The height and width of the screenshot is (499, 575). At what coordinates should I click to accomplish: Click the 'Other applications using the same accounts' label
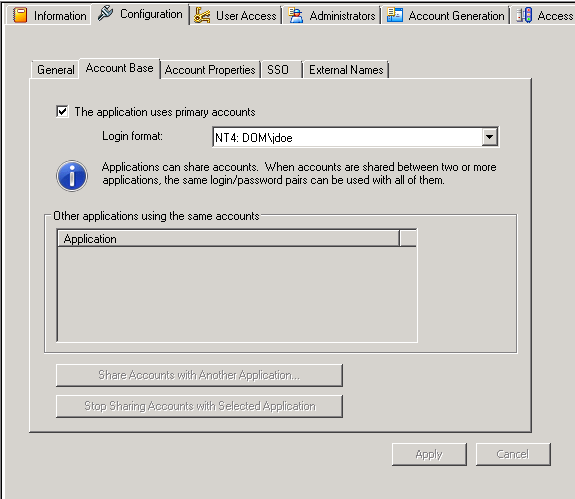tap(156, 216)
